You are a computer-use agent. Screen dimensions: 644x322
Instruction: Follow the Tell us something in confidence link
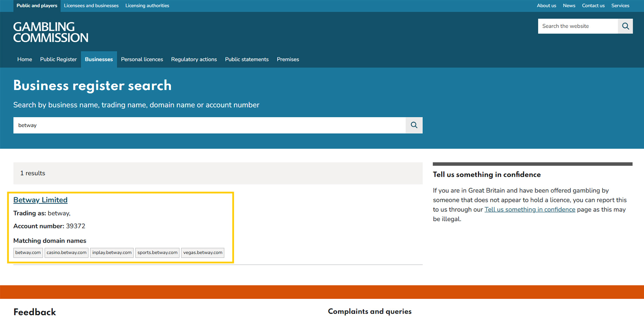click(530, 210)
